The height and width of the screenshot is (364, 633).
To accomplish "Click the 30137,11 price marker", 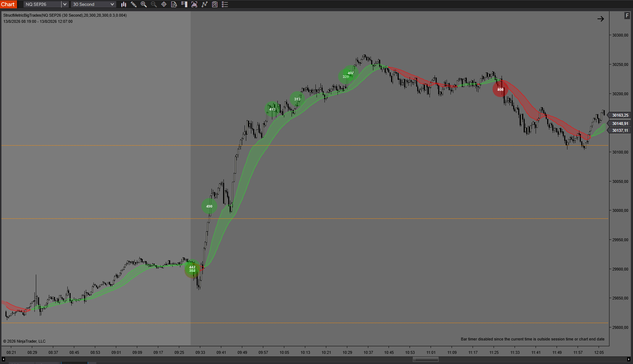I will point(620,130).
